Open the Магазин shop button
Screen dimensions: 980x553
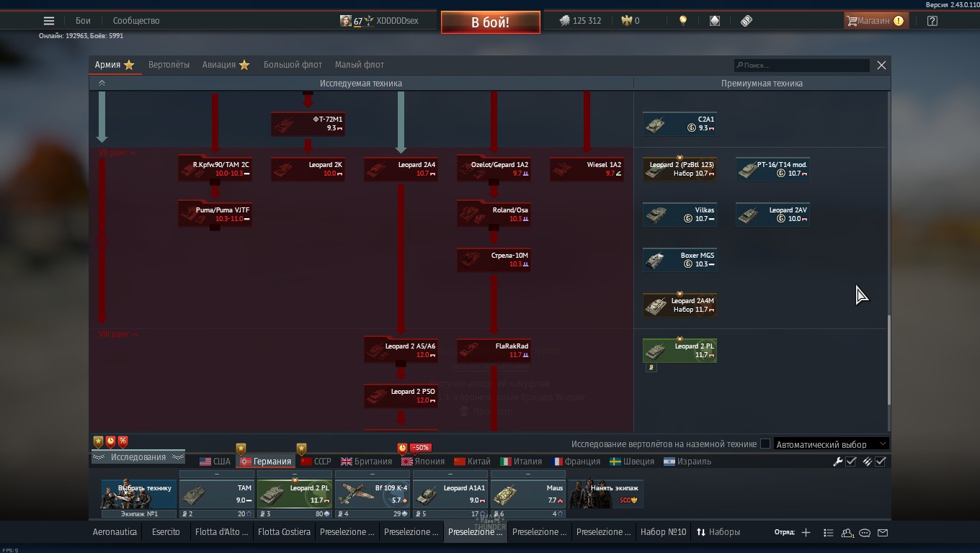click(x=875, y=21)
